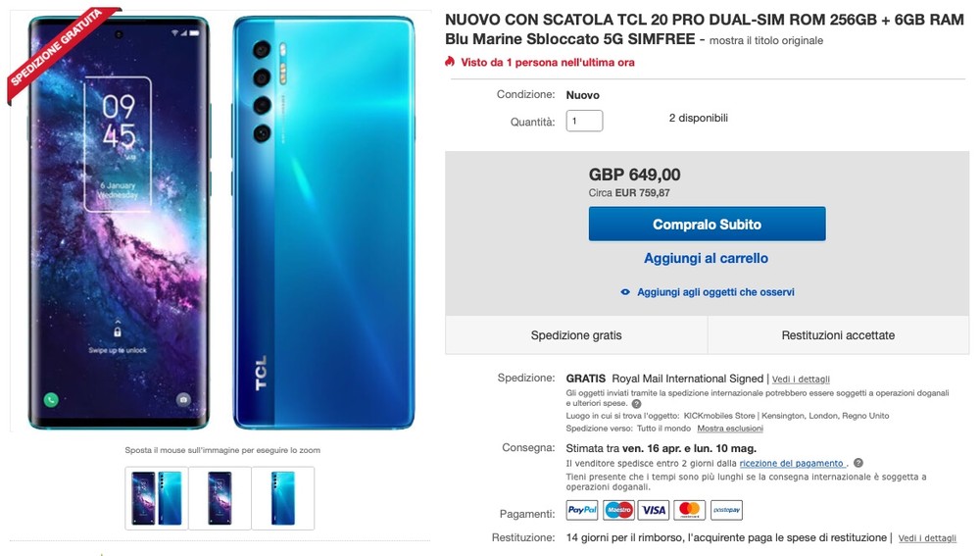Click the Postepay payment icon
The image size is (980, 556).
726,510
